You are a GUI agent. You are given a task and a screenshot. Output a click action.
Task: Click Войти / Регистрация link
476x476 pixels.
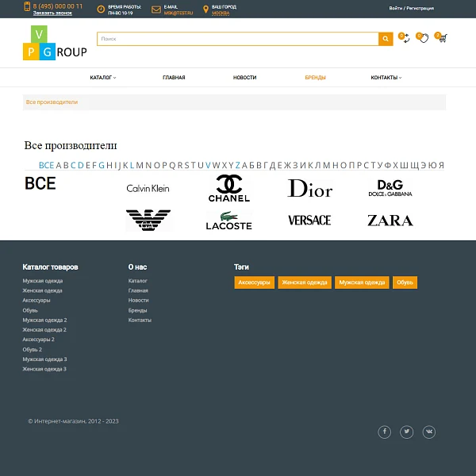point(411,8)
